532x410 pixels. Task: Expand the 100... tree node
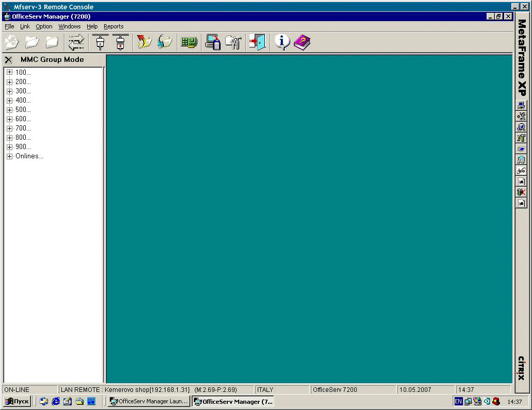(x=9, y=72)
